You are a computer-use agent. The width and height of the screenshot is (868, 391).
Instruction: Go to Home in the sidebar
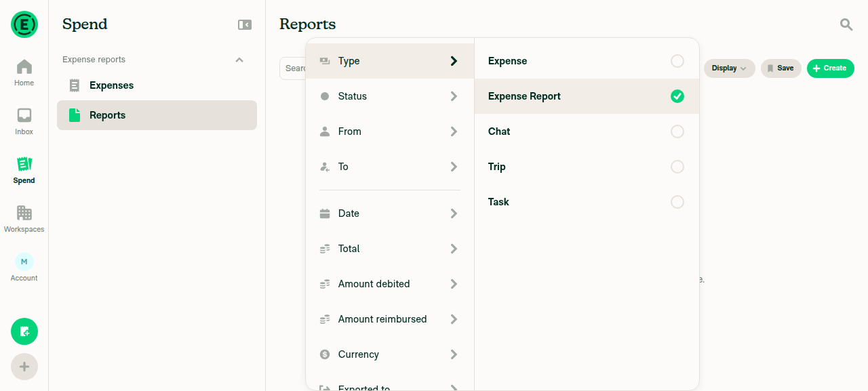pyautogui.click(x=24, y=73)
